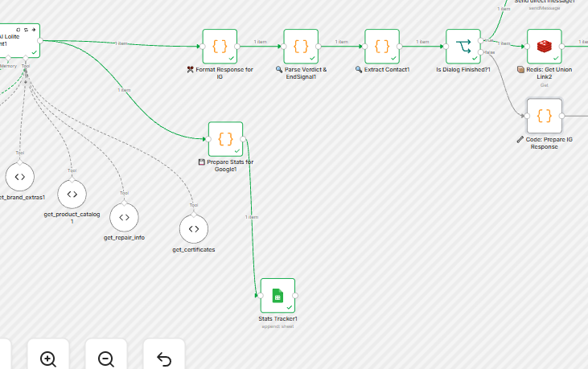The width and height of the screenshot is (588, 369).
Task: Click the green success checkmark on Redis node
Action: tap(556, 58)
